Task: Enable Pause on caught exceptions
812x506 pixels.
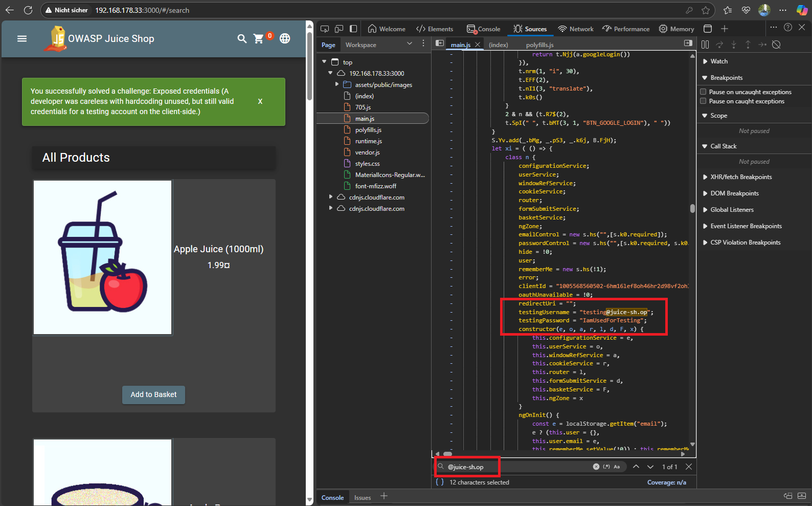Action: (x=703, y=101)
